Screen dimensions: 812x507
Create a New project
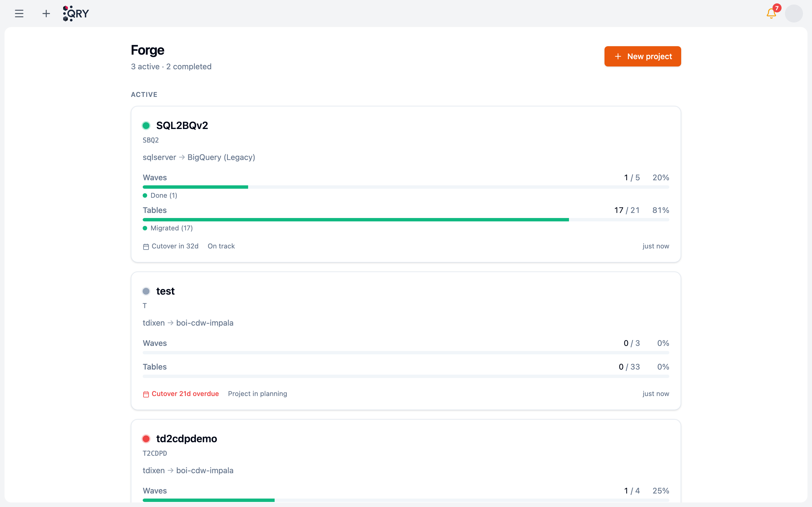[643, 56]
